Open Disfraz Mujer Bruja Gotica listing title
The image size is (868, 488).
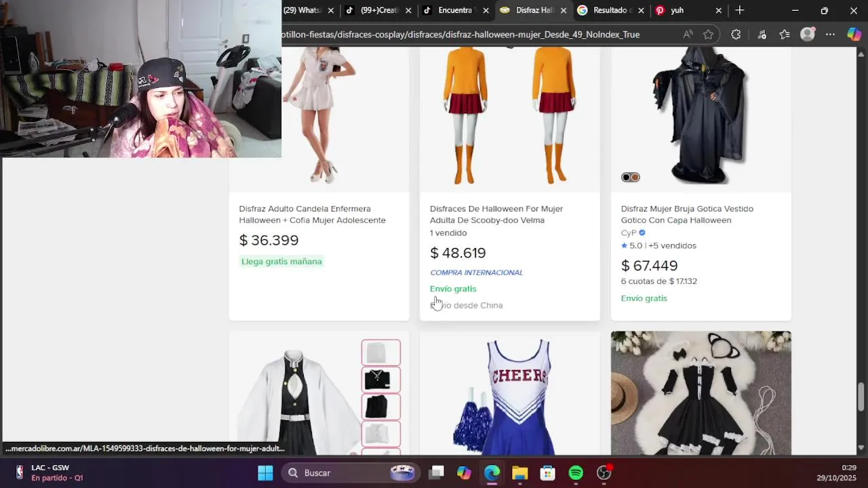tap(687, 214)
